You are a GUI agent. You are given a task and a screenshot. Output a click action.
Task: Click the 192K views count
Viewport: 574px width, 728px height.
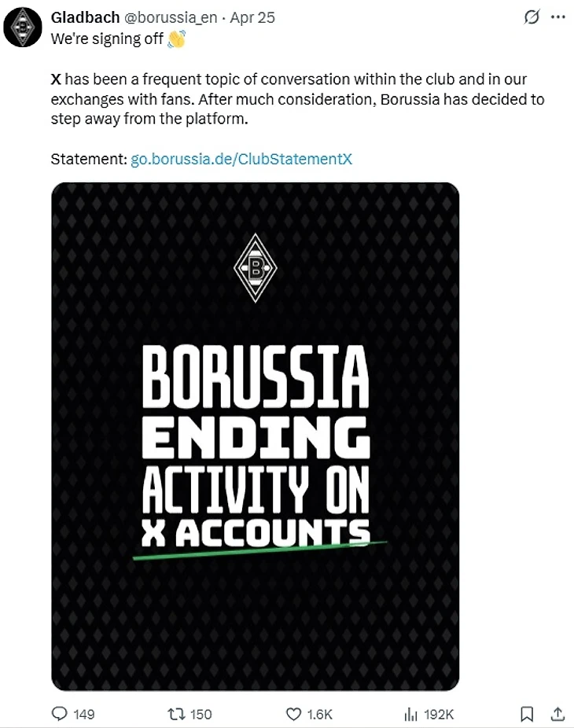point(439,714)
